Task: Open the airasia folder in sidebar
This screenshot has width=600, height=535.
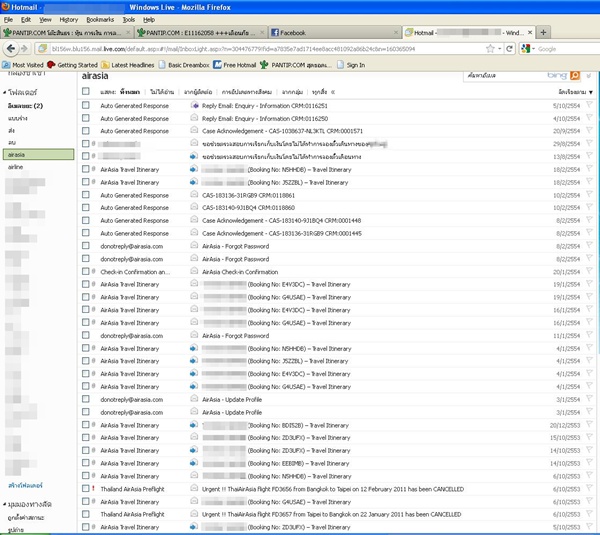Action: [x=38, y=155]
